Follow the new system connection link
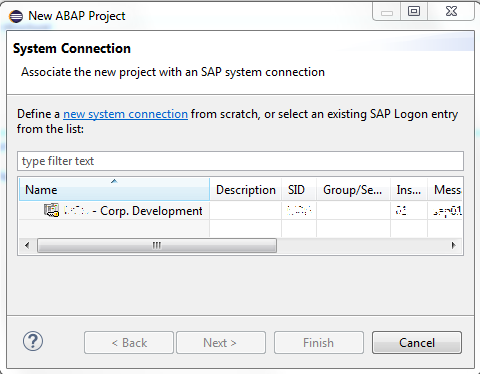 (x=125, y=114)
